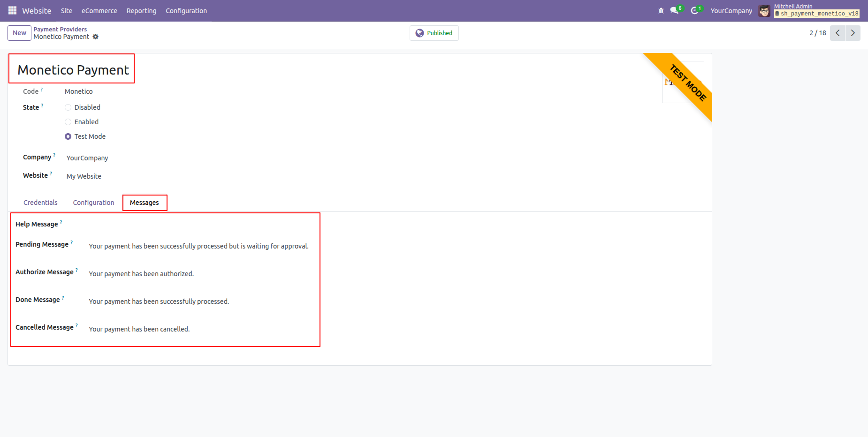The image size is (868, 437).
Task: Toggle the Published status button
Action: coord(434,33)
